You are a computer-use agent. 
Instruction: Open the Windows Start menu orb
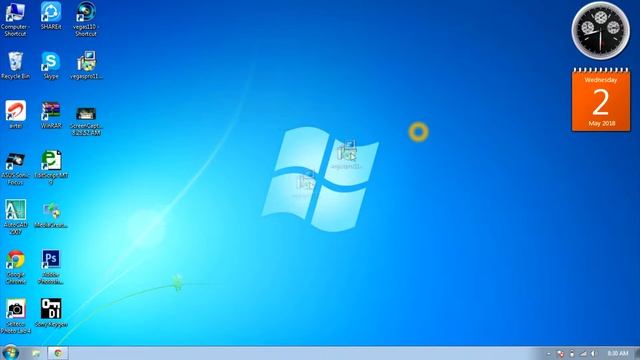point(11,353)
